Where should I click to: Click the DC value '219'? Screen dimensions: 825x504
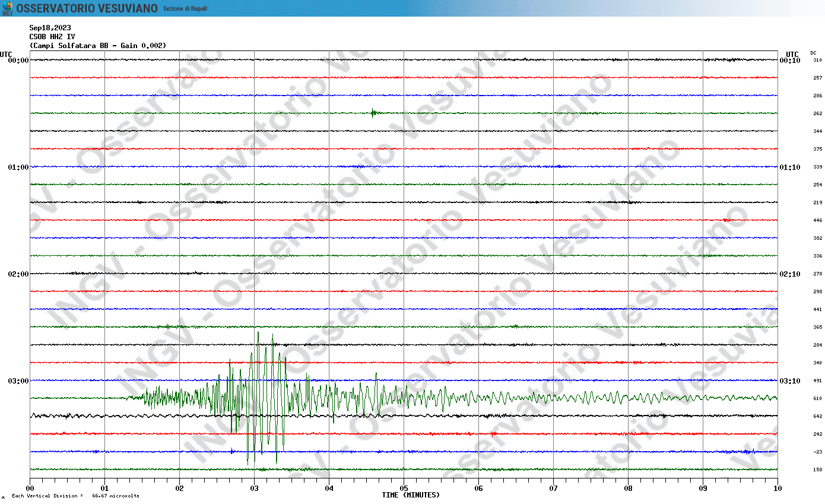tap(817, 202)
